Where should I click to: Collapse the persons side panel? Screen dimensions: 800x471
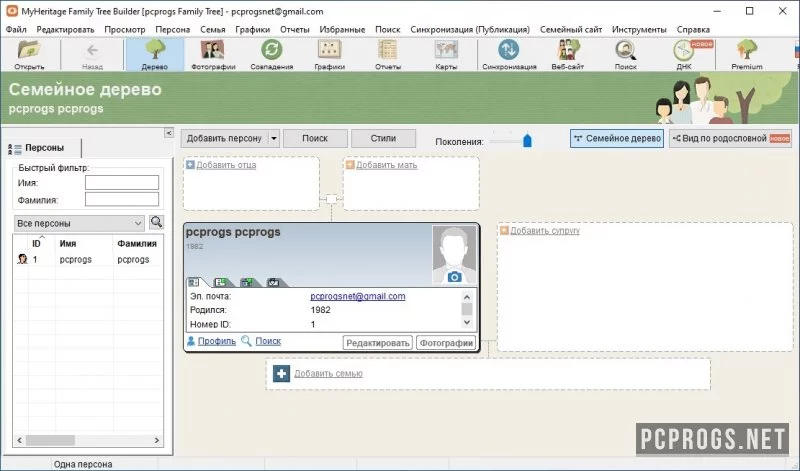168,133
